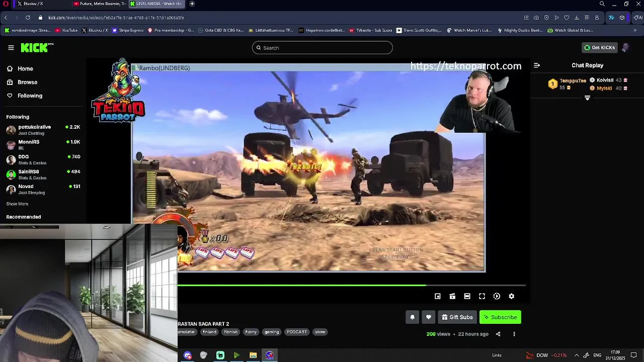The height and width of the screenshot is (362, 644).
Task: Seek on the video progress bar
Action: click(x=351, y=286)
